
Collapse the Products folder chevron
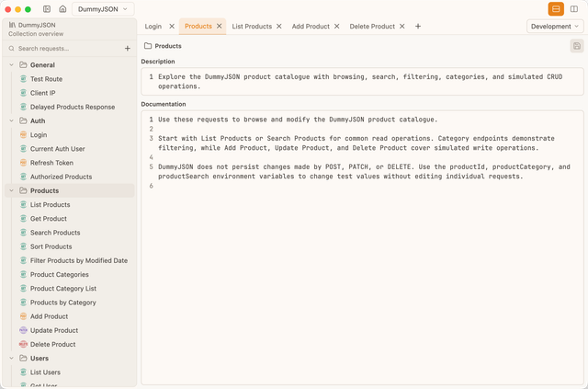tap(12, 190)
